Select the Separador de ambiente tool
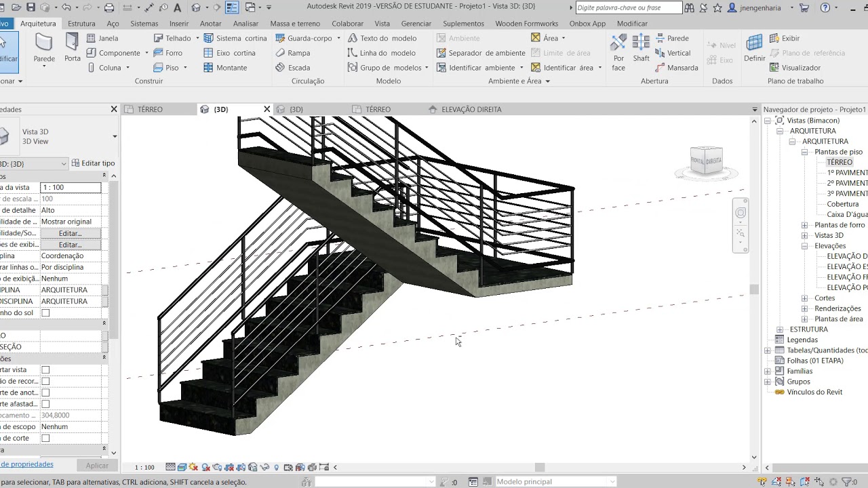Viewport: 868px width, 488px height. point(481,53)
